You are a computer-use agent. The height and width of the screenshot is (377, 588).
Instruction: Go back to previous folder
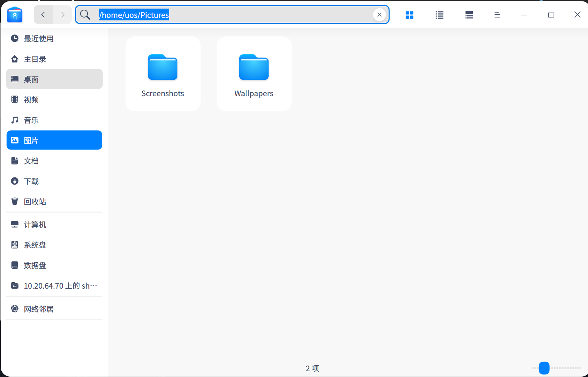[43, 15]
